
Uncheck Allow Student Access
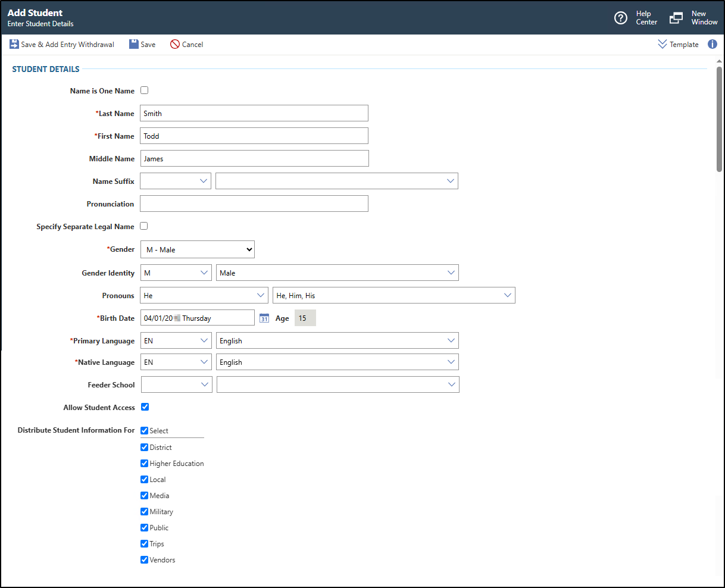click(145, 407)
